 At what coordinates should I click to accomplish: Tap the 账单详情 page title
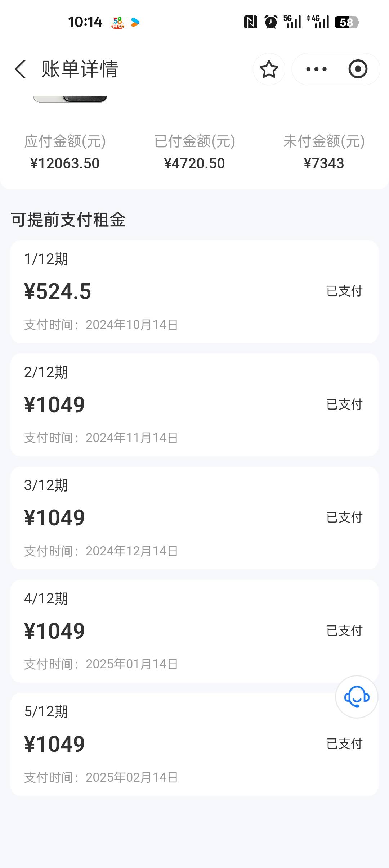[x=80, y=69]
